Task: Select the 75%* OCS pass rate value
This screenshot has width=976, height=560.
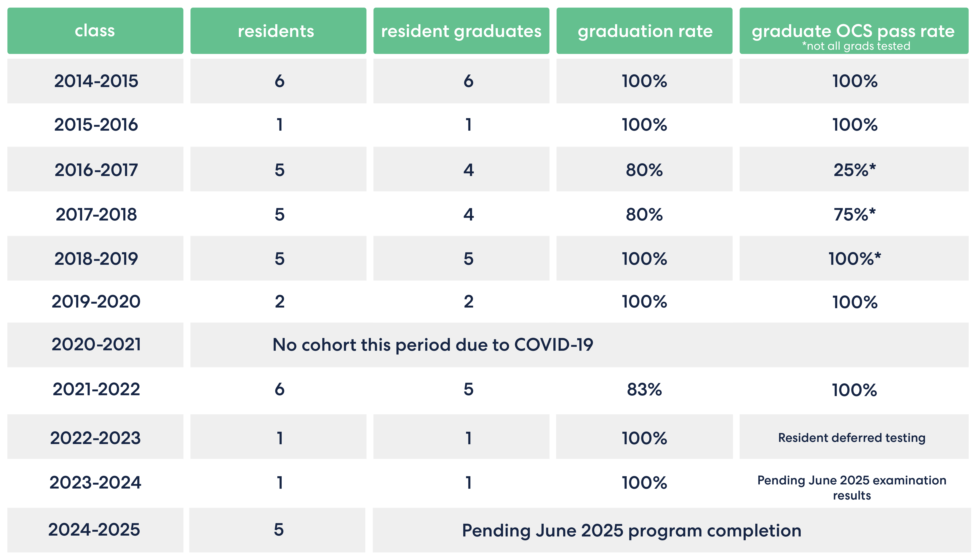Action: (854, 214)
